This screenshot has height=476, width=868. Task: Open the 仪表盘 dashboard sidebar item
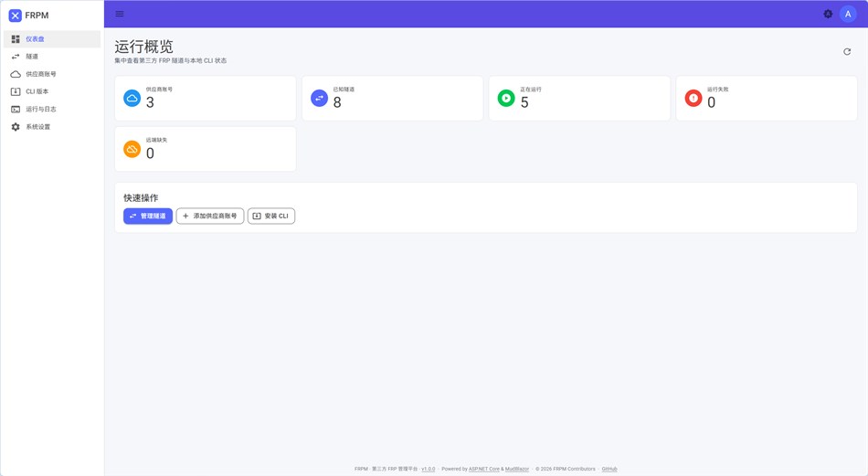tap(52, 38)
